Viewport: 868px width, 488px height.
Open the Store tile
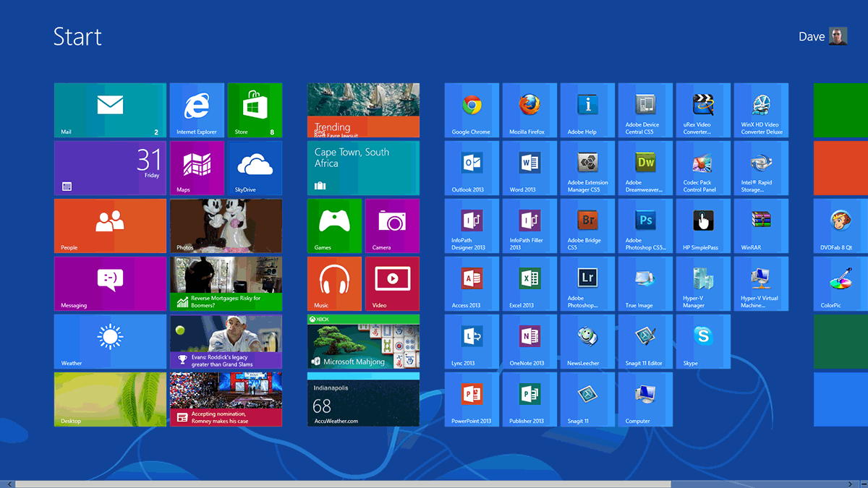click(255, 110)
